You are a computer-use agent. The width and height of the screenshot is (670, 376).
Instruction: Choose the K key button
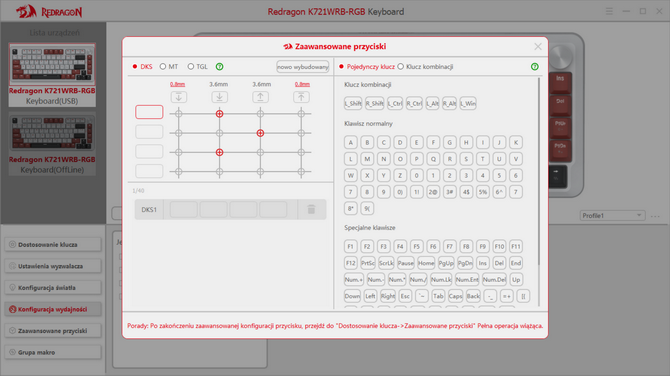(516, 142)
